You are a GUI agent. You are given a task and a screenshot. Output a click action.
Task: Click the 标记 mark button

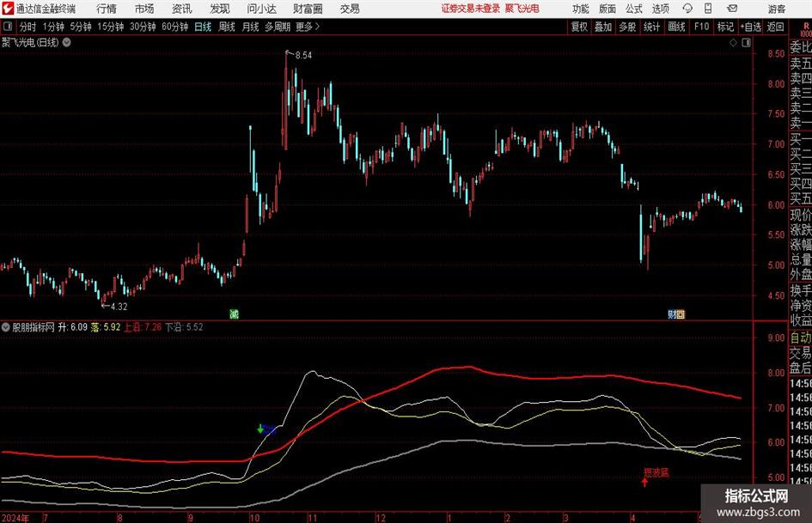pos(725,27)
